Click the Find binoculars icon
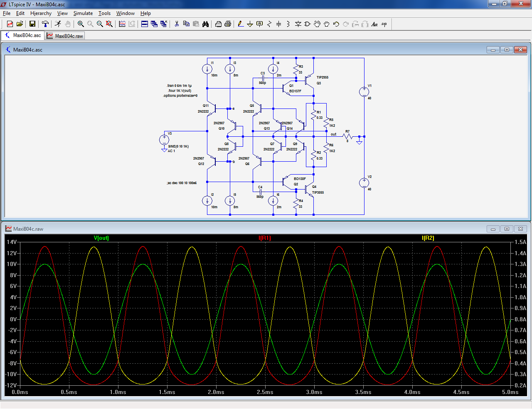Viewport: 532px width, 409px height. pos(205,24)
